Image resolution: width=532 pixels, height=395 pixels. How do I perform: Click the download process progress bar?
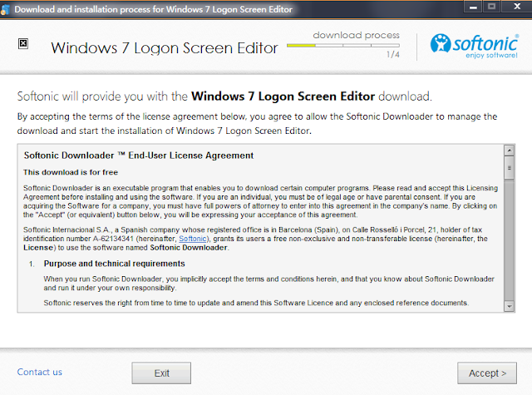343,45
